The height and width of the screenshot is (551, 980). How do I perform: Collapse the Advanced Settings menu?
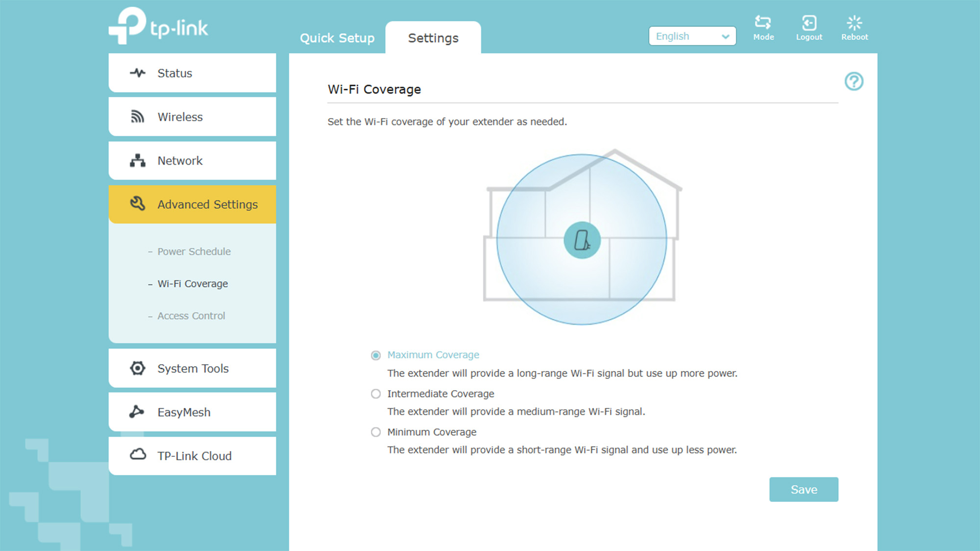tap(192, 204)
